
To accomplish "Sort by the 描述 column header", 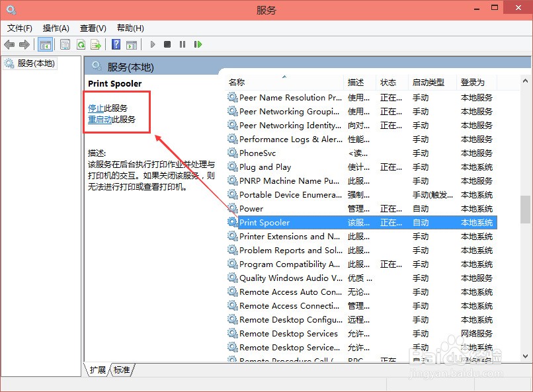I will [x=360, y=83].
